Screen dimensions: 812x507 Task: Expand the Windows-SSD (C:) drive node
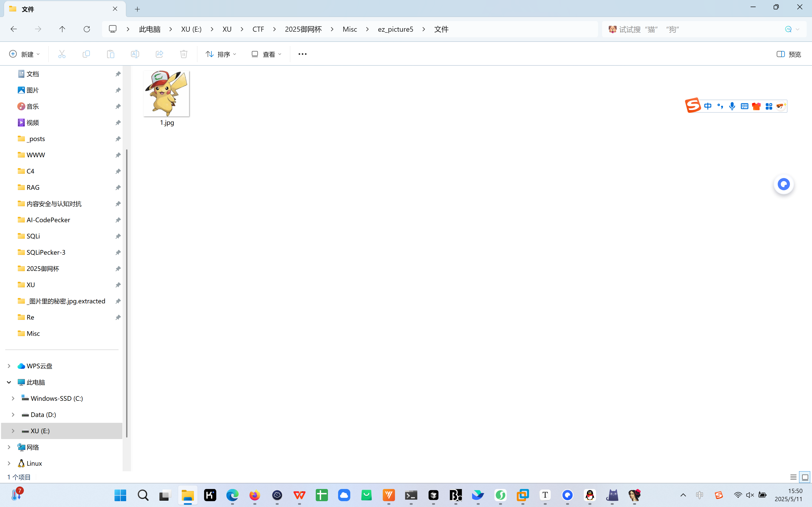[x=13, y=398]
